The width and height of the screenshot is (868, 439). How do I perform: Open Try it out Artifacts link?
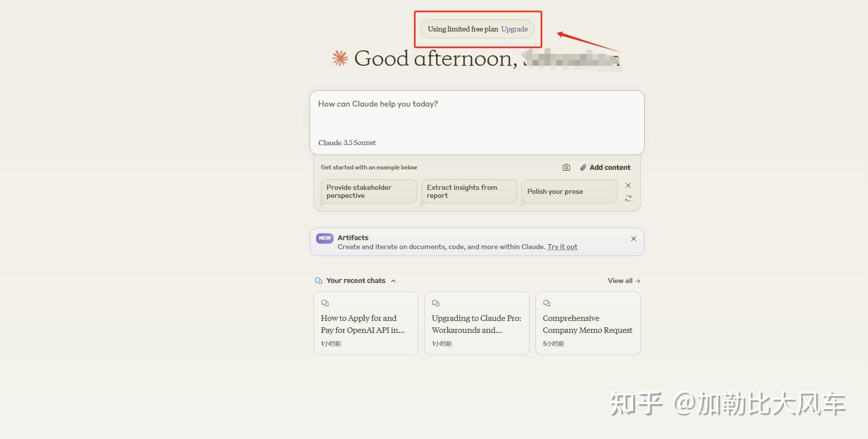point(562,247)
